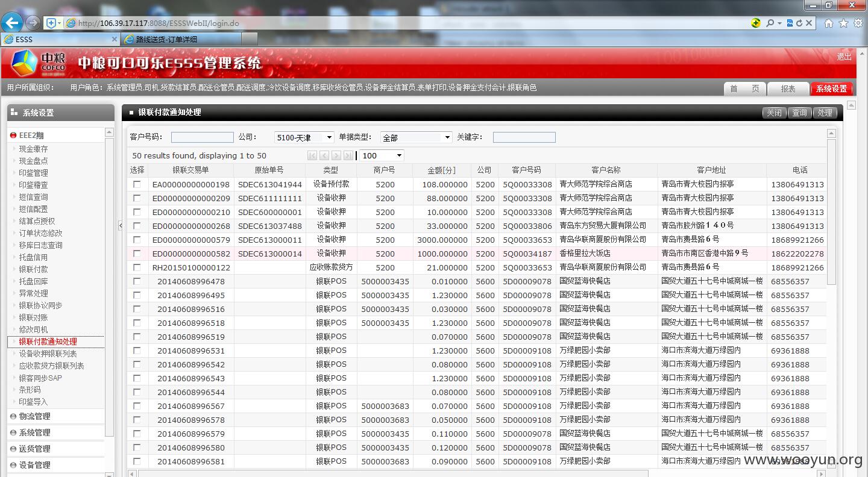The height and width of the screenshot is (477, 868).
Task: Open the browser tools gear icon
Action: [858, 23]
